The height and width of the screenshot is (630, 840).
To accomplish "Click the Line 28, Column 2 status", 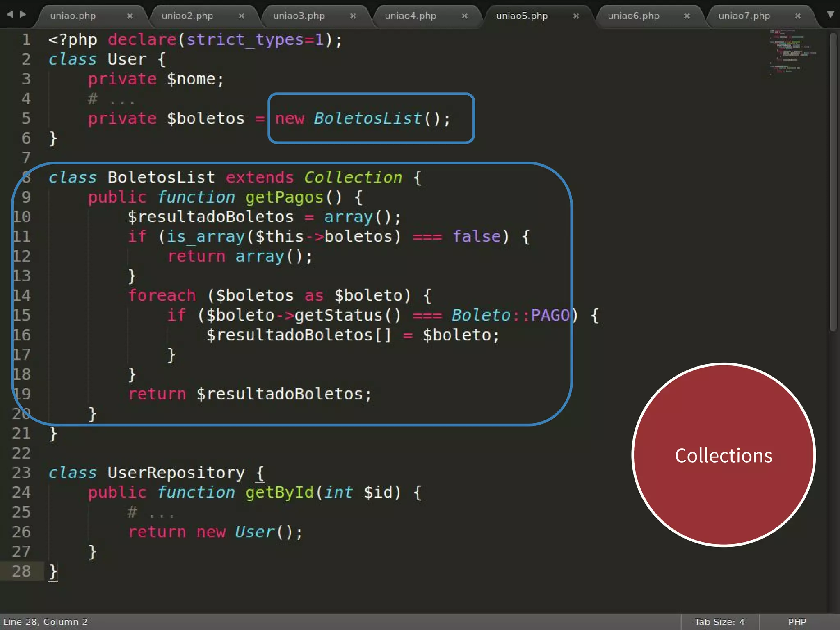I will [46, 622].
